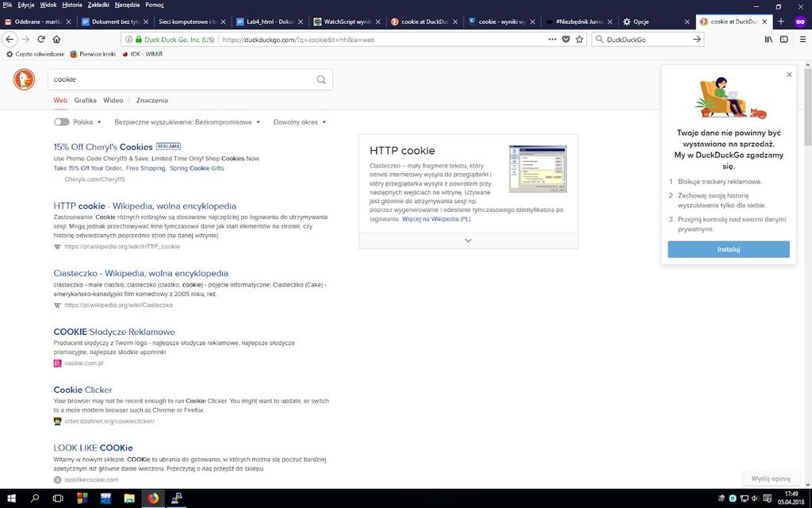Submit search with the magnifier icon
Viewport: 812px width, 508px height.
pyautogui.click(x=321, y=79)
